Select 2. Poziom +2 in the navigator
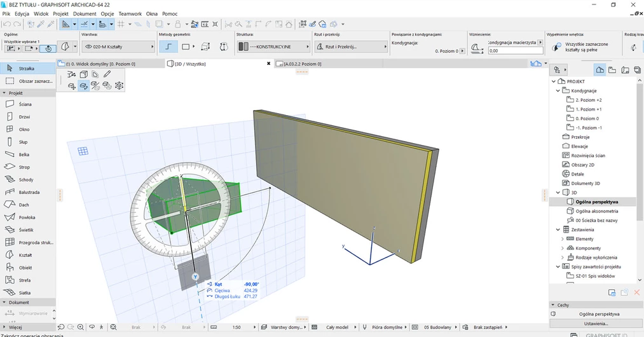Viewport: 644px width, 337px height. coord(588,100)
